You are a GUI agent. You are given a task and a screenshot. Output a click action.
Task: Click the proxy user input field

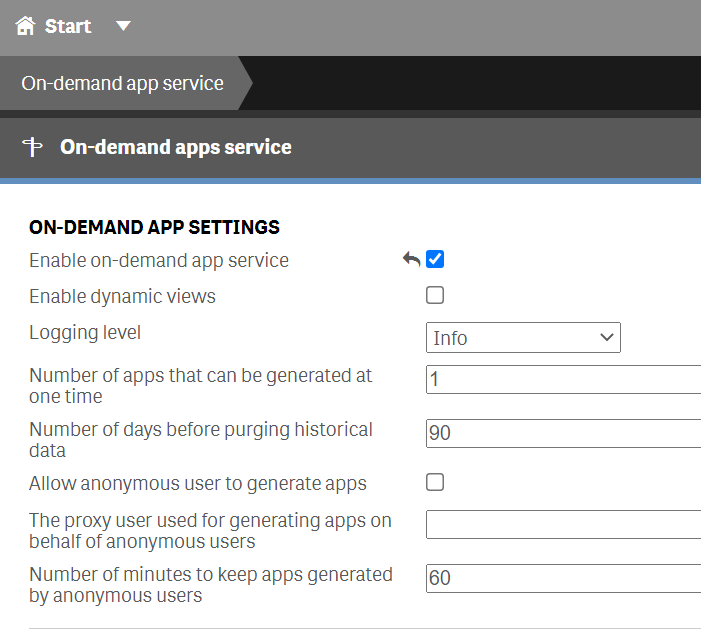pyautogui.click(x=563, y=524)
